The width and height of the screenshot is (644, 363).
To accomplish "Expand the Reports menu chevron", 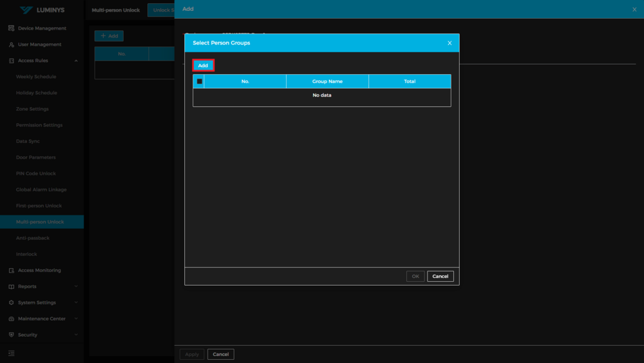I will (76, 286).
